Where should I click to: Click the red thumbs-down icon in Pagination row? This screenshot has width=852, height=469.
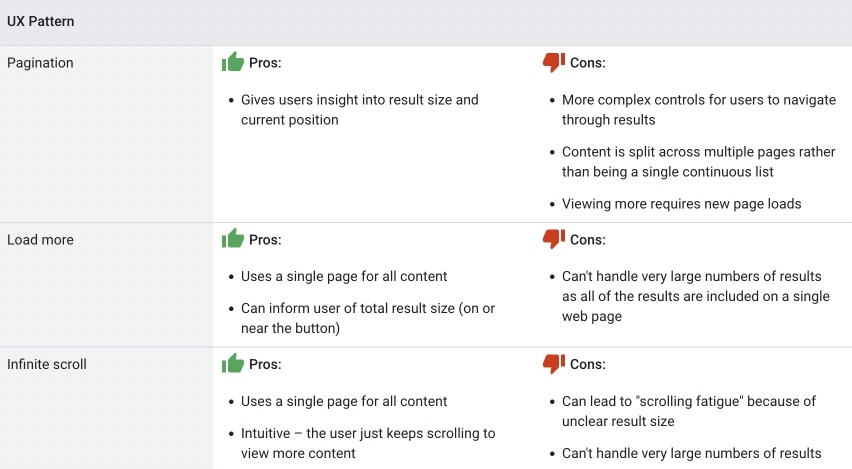553,62
